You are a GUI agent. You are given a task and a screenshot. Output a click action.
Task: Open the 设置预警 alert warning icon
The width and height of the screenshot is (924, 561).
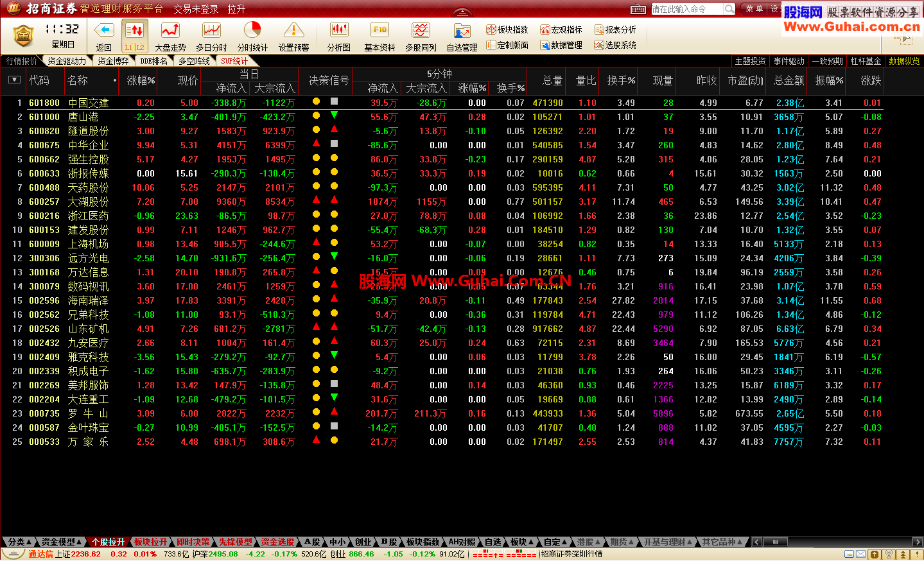tap(293, 30)
